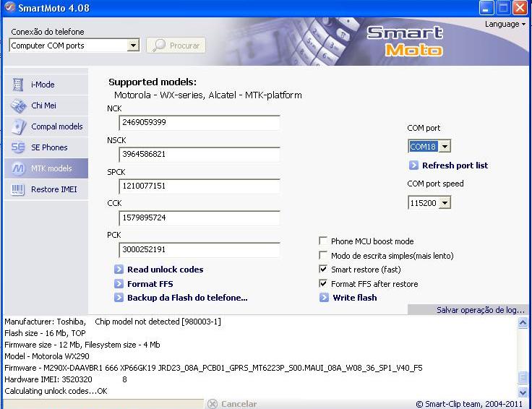The height and width of the screenshot is (409, 532).
Task: Click Backup da Flash do telefone link
Action: tap(187, 298)
